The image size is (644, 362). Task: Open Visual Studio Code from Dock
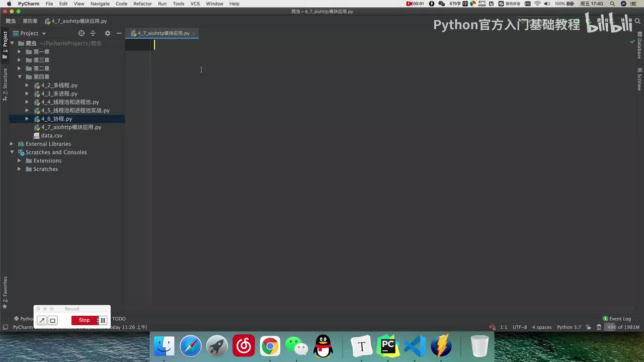[415, 346]
